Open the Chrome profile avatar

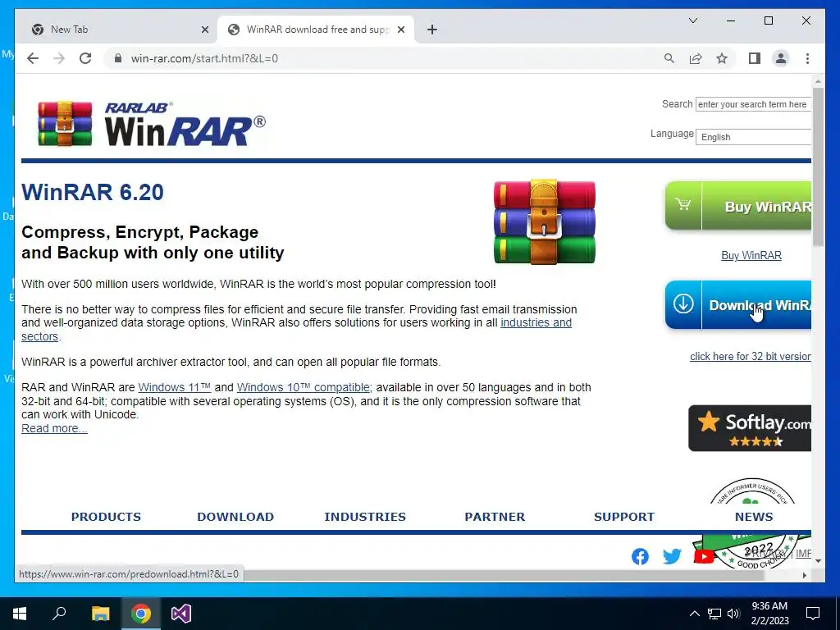pos(781,58)
